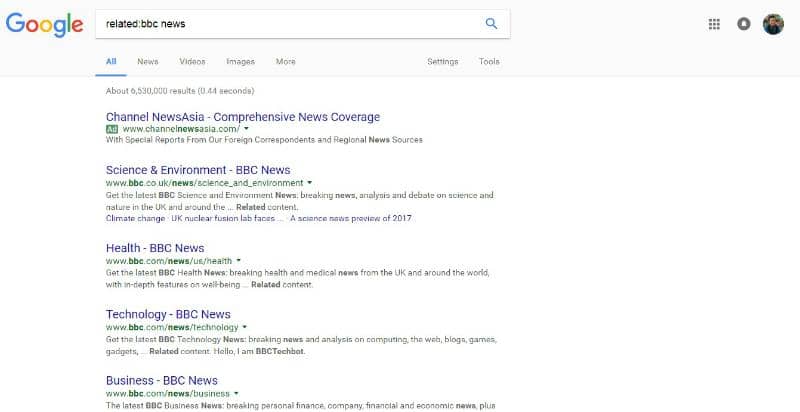Click the Google logo
Screen dimensions: 800x412
[44, 24]
